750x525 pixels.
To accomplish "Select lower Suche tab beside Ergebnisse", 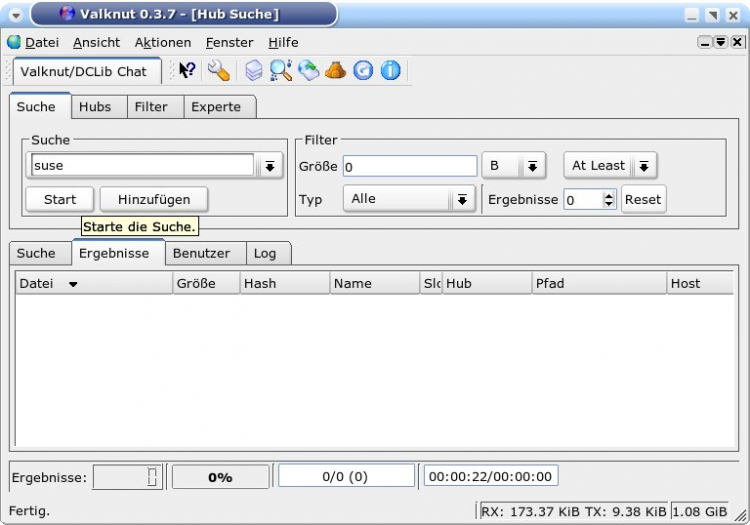I will pyautogui.click(x=40, y=253).
